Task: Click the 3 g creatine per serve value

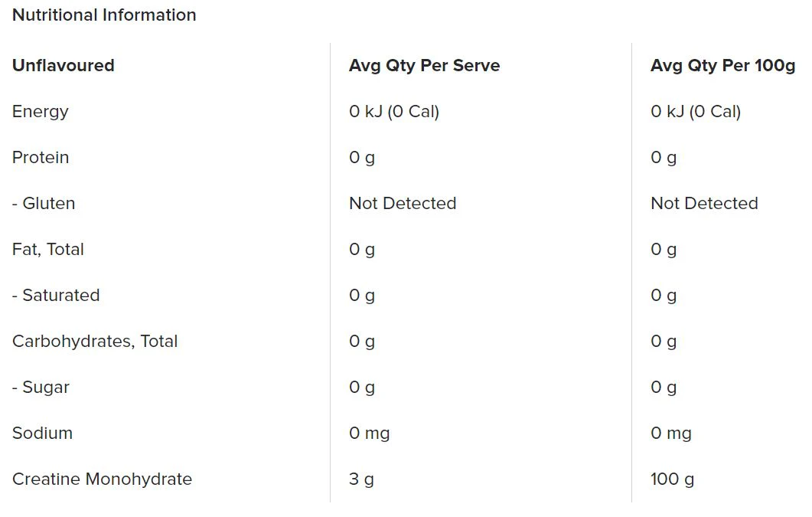Action: tap(361, 479)
